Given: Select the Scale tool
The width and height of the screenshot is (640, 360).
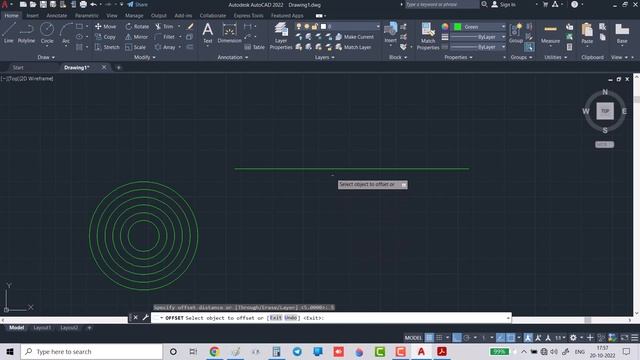Looking at the screenshot, I should pos(136,47).
